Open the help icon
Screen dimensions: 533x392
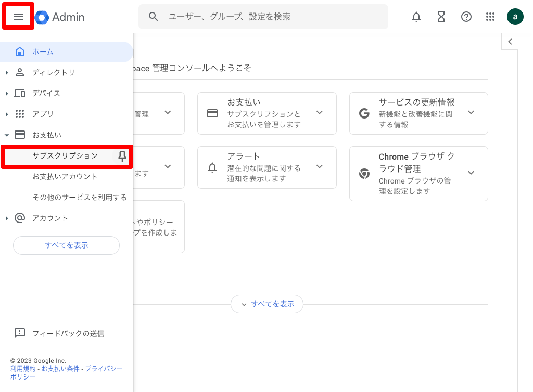(x=466, y=16)
